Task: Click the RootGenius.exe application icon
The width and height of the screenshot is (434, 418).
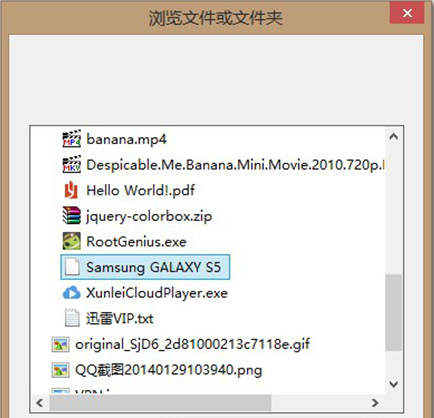Action: pos(71,241)
